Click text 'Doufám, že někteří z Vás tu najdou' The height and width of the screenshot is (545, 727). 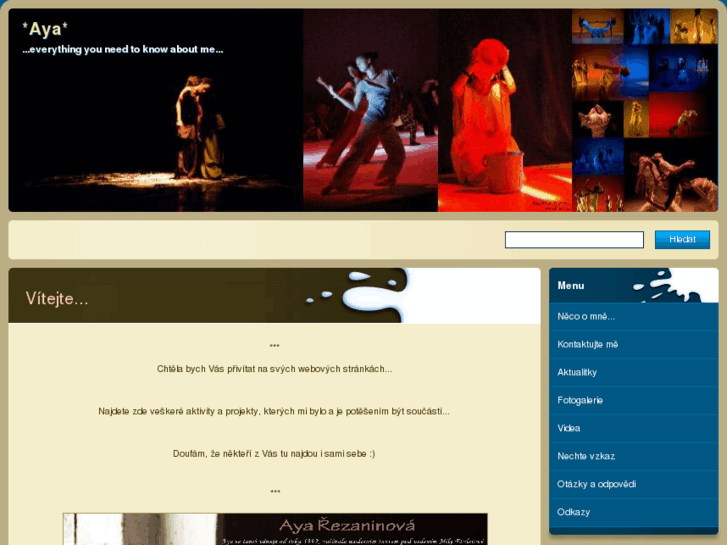[274, 454]
